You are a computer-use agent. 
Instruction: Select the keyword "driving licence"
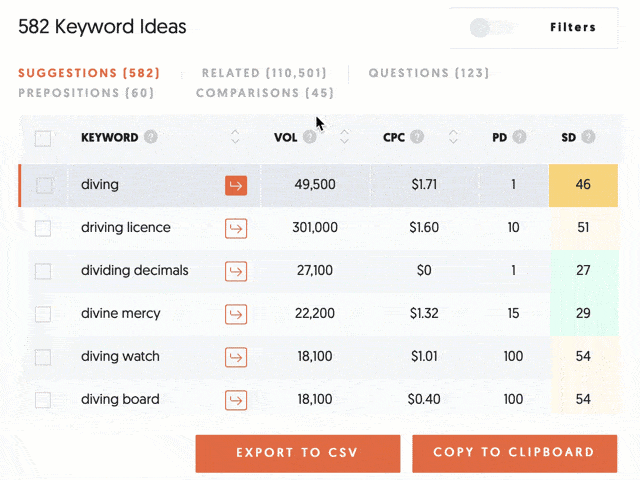point(126,227)
